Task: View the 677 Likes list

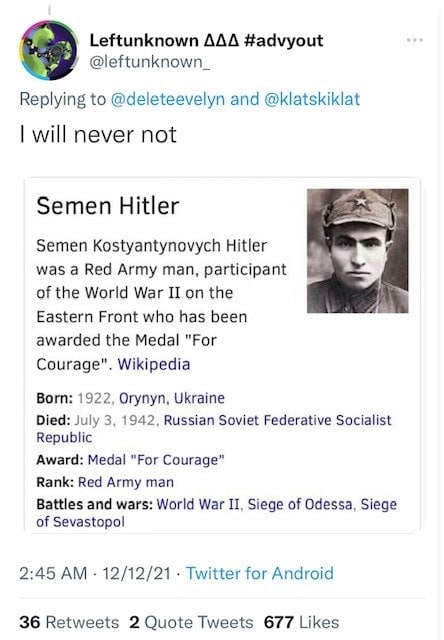Action: click(301, 622)
